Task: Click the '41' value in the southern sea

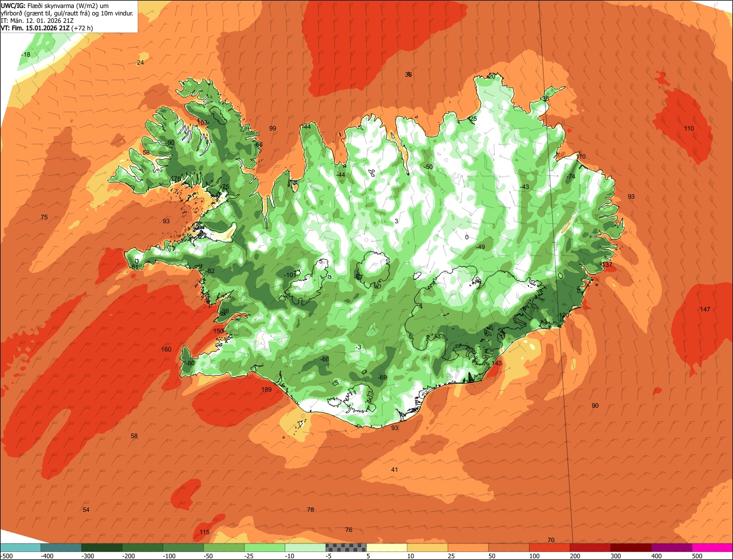Action: [395, 470]
